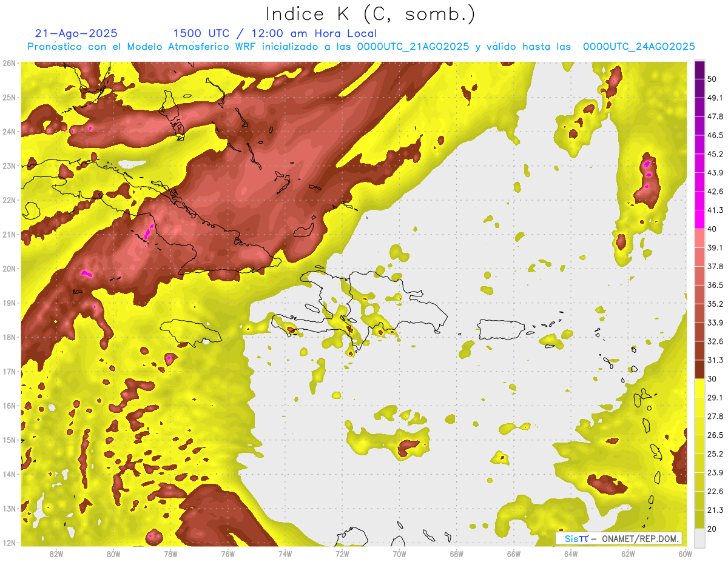Click the 72W longitude label
The height and width of the screenshot is (562, 728).
pos(342,554)
